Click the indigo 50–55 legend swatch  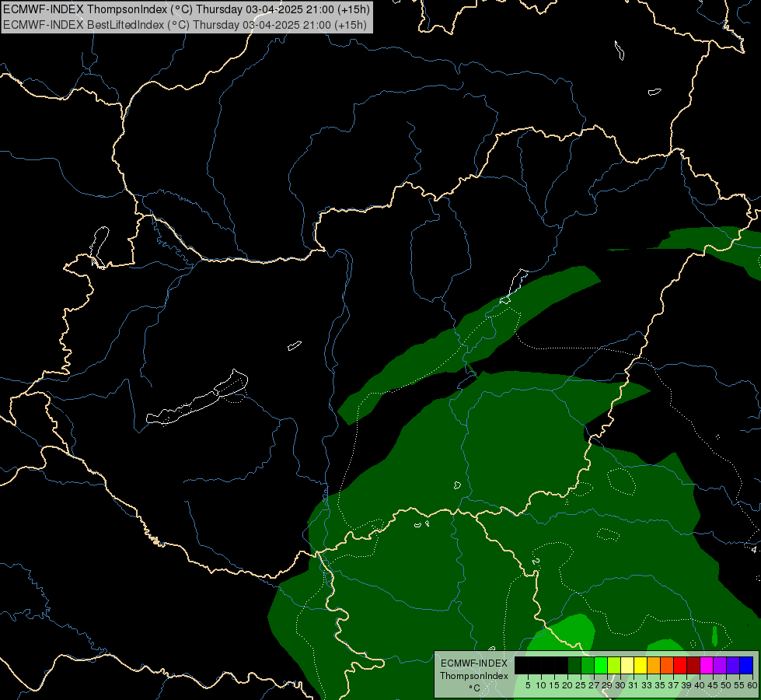coord(733,665)
